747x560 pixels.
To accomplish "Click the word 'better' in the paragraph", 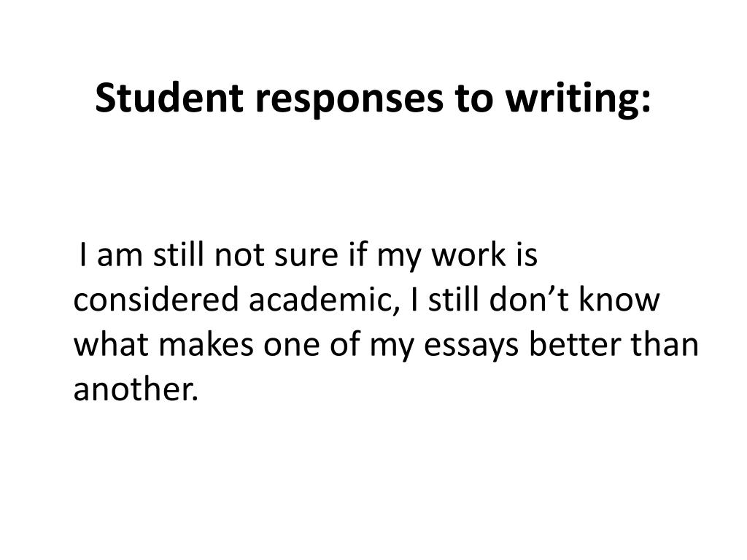I will tap(575, 344).
